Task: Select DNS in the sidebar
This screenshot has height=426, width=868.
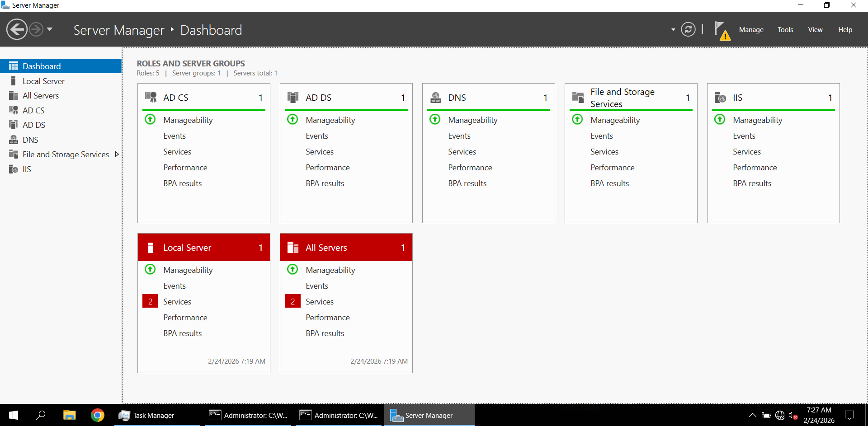Action: click(30, 140)
